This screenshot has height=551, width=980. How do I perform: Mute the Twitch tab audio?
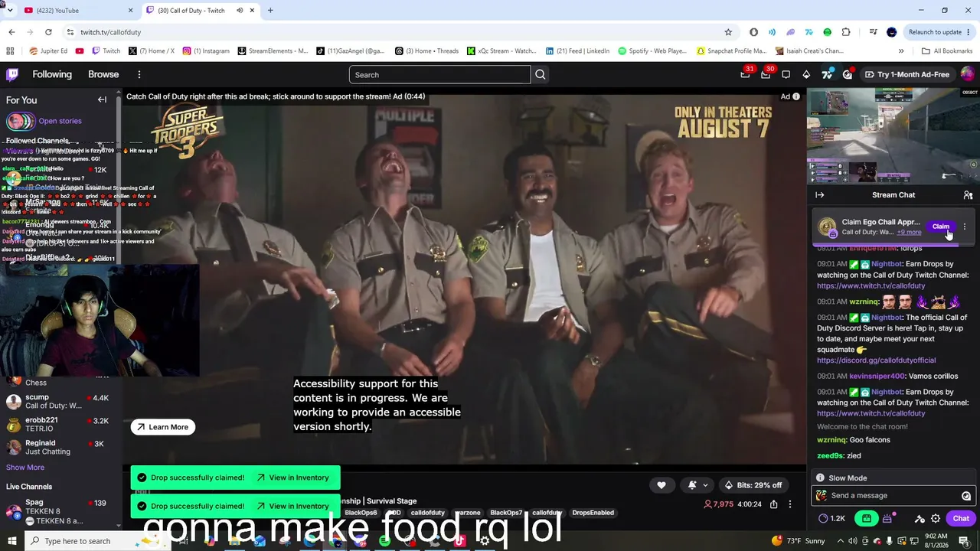tap(240, 11)
